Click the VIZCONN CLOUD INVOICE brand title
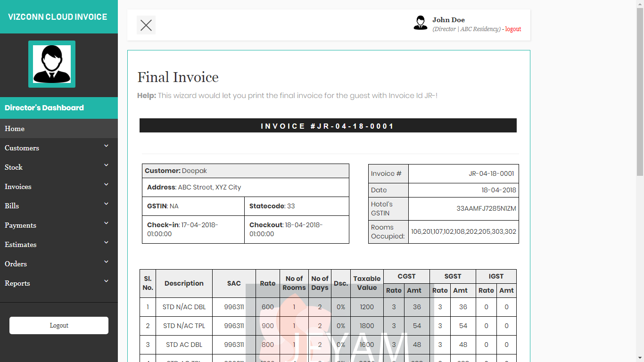 click(x=58, y=17)
